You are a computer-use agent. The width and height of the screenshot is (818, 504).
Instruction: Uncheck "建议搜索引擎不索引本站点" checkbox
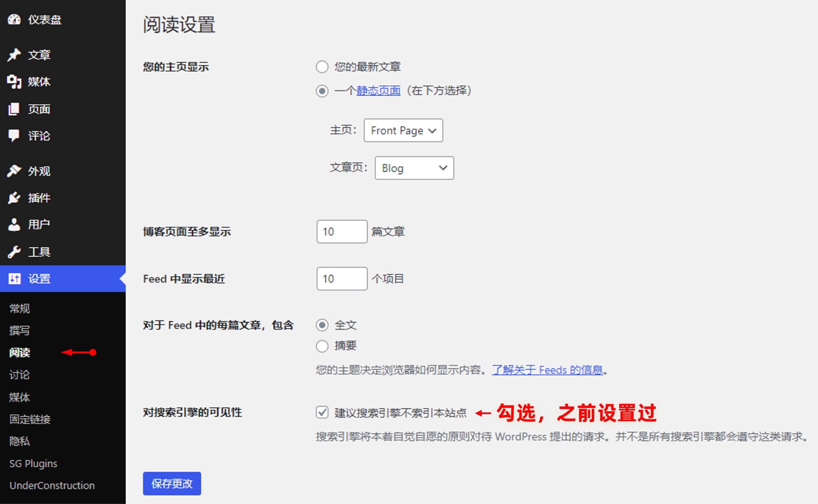[x=322, y=412]
